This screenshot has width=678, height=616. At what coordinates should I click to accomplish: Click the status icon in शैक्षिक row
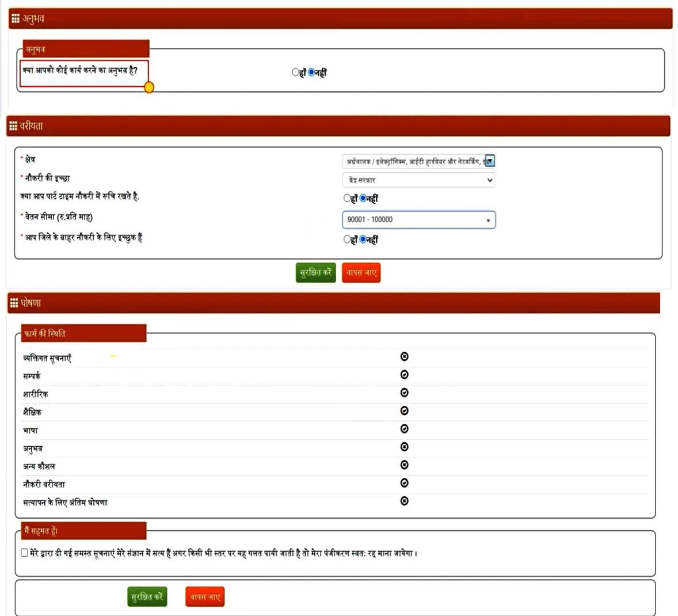click(404, 411)
